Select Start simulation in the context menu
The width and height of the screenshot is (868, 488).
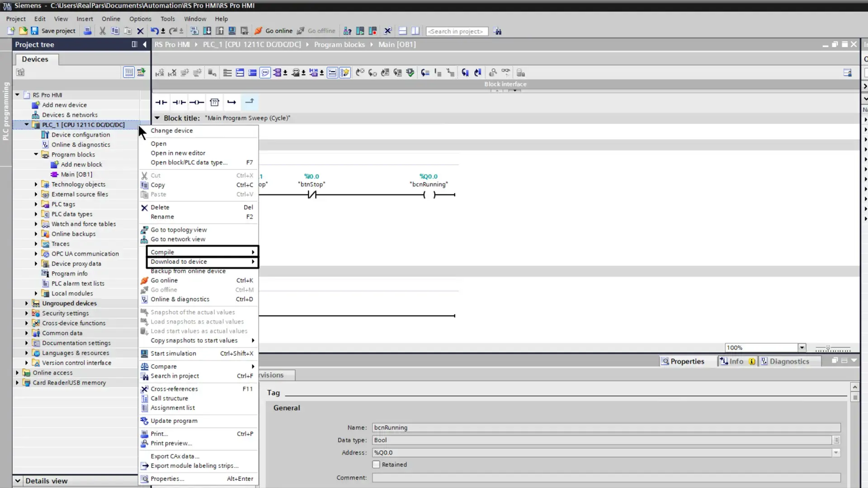[198, 353]
